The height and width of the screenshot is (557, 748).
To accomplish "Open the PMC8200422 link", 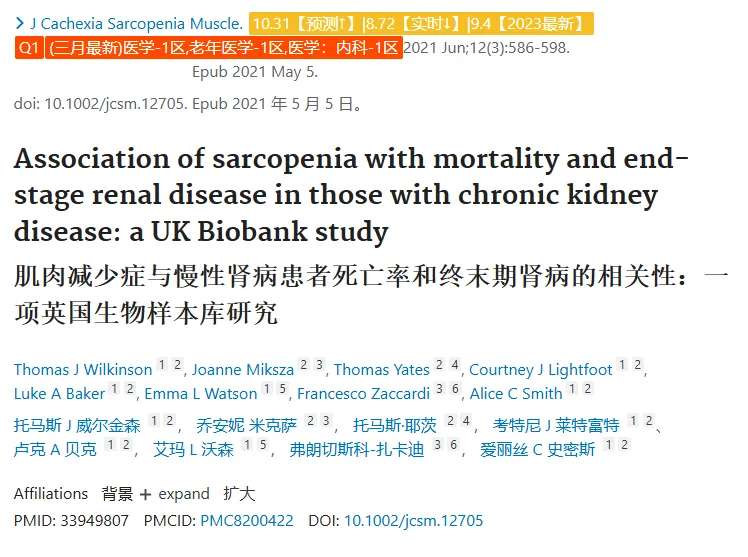I will 247,520.
